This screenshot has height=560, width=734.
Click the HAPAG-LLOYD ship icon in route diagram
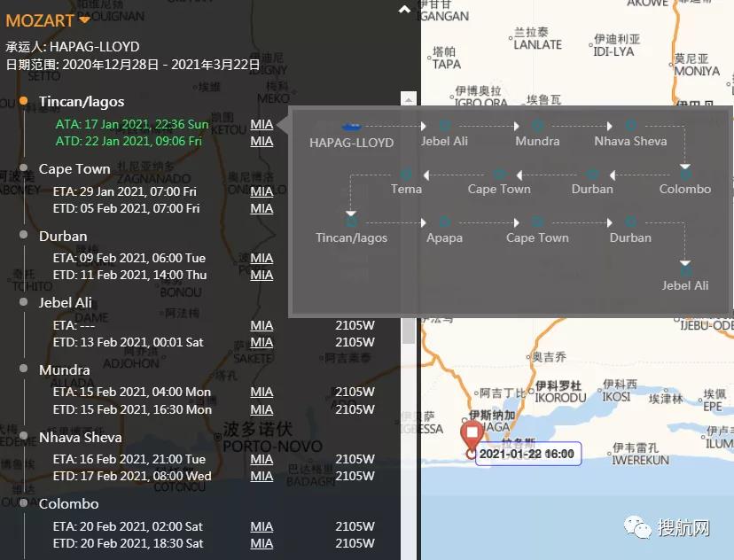(351, 128)
